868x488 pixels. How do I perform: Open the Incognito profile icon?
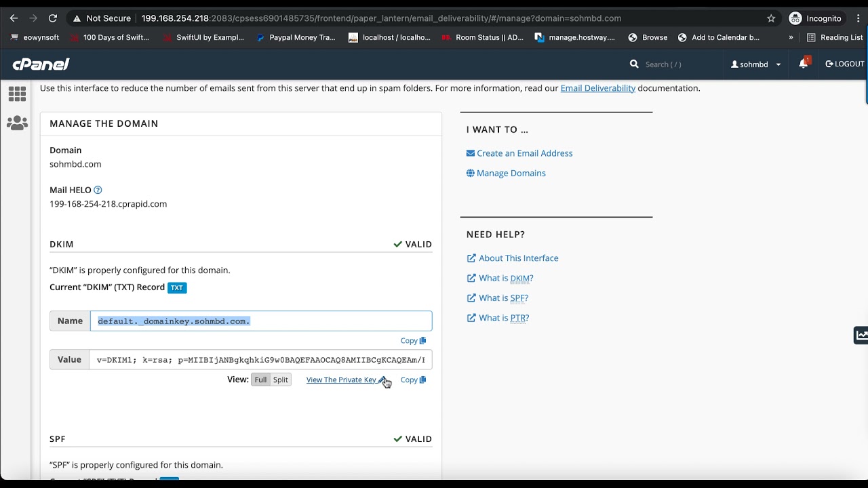[795, 18]
